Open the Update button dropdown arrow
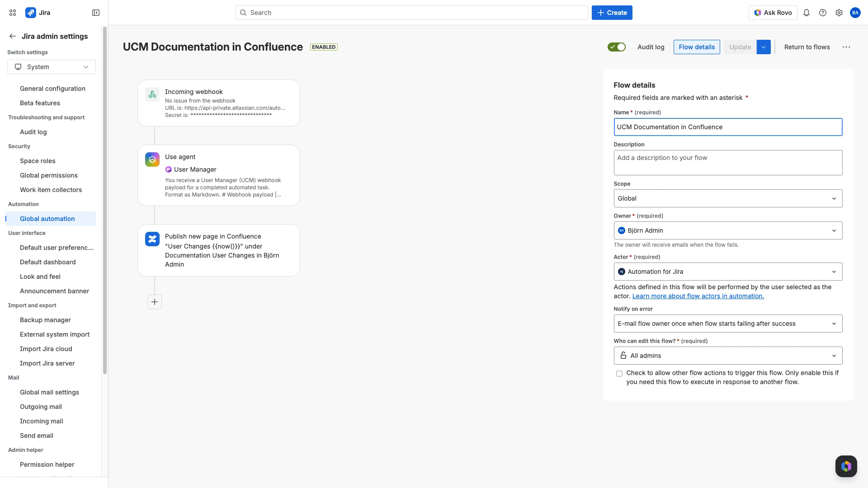Image resolution: width=868 pixels, height=488 pixels. click(764, 47)
